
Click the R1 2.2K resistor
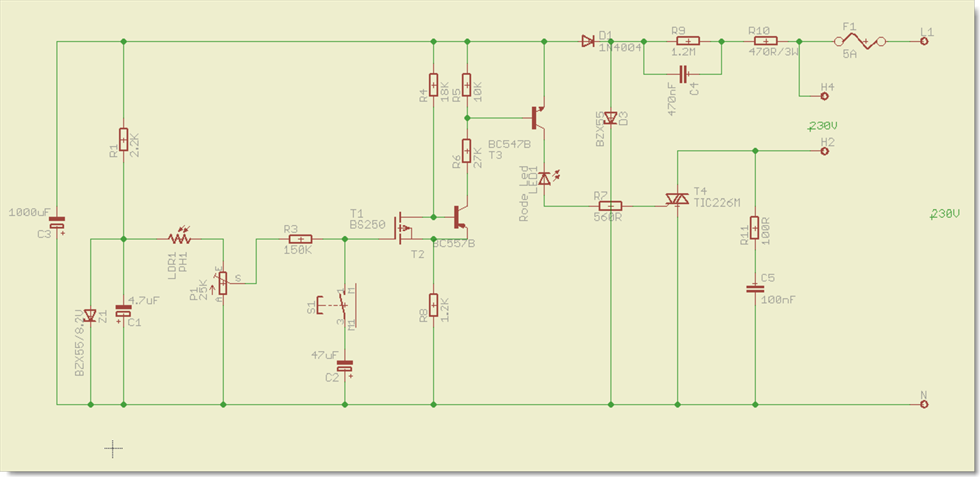tap(123, 140)
